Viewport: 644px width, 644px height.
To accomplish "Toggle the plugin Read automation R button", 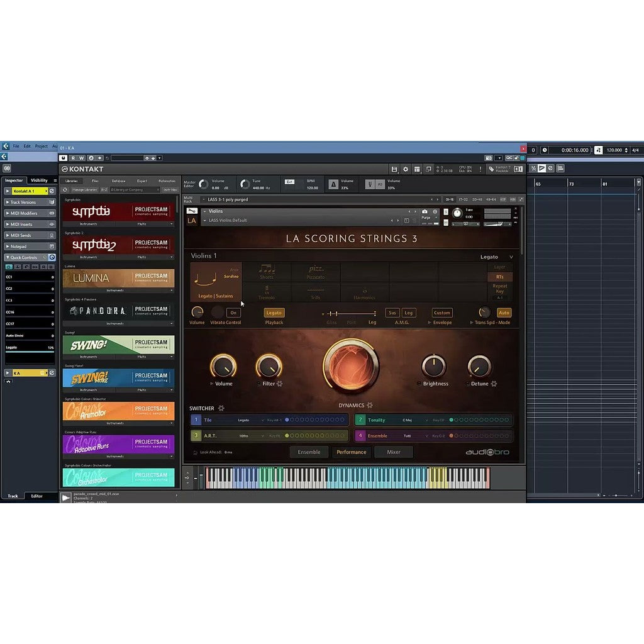I will (x=73, y=158).
